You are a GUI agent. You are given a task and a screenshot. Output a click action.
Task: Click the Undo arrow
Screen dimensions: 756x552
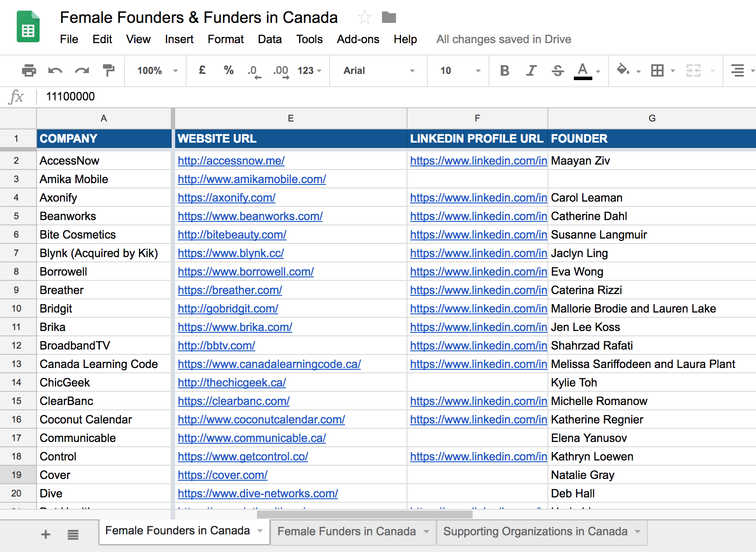point(55,70)
